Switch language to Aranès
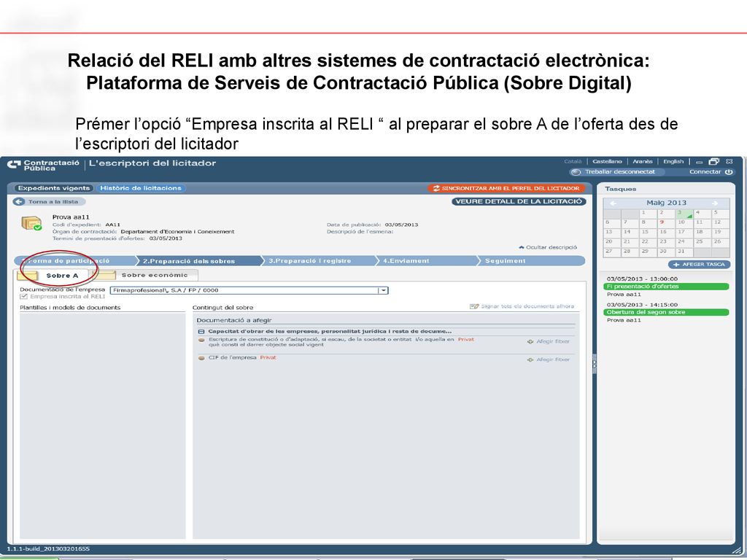 tap(642, 162)
